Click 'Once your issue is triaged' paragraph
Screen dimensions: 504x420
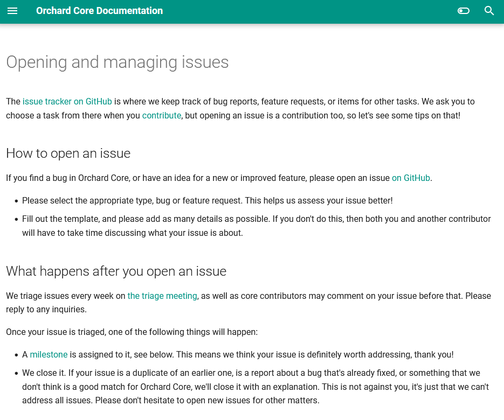click(132, 332)
